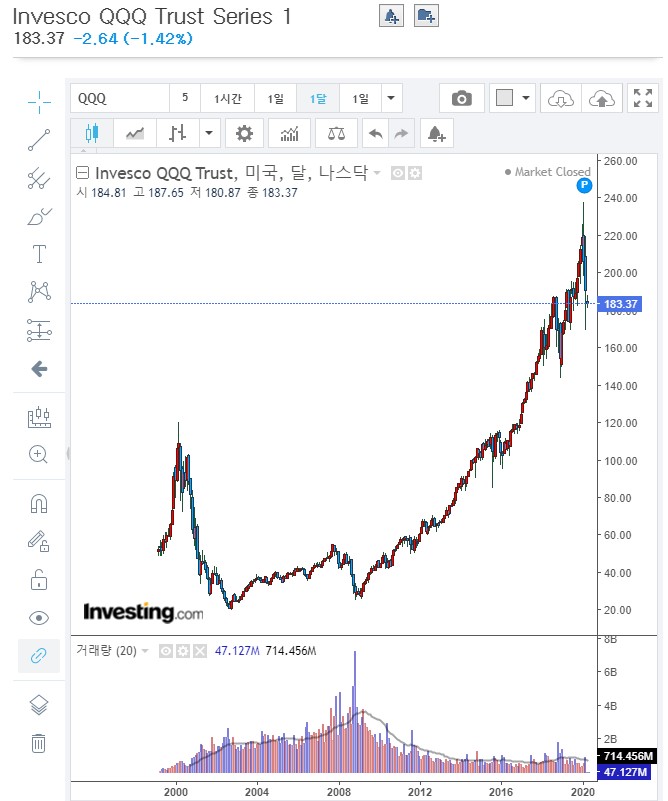
Task: Click the gray color swatch in the toolbar
Action: [x=504, y=98]
